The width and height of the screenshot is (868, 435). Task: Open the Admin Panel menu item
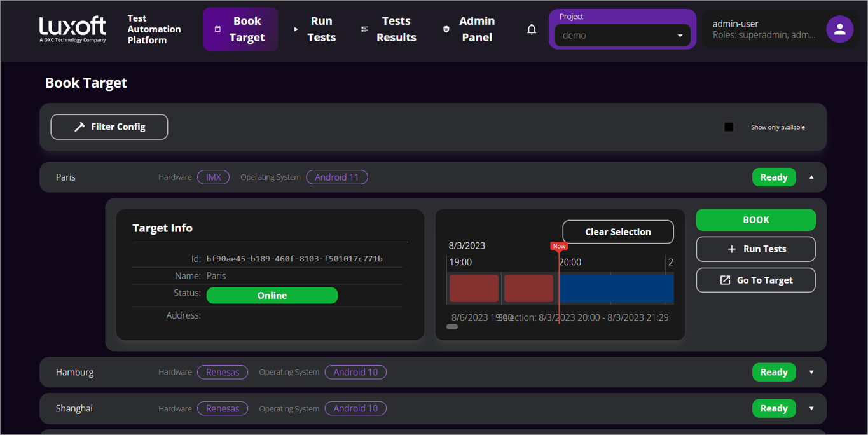[x=477, y=29]
